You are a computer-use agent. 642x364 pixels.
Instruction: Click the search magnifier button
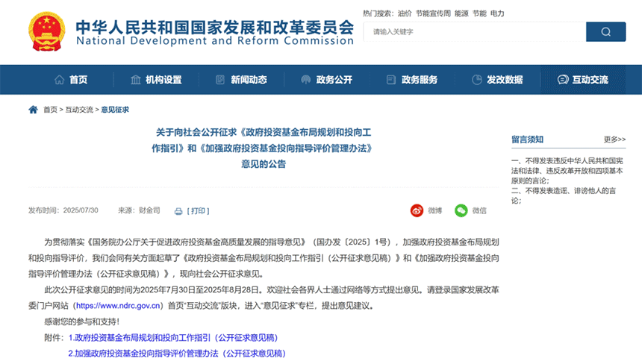tap(605, 32)
